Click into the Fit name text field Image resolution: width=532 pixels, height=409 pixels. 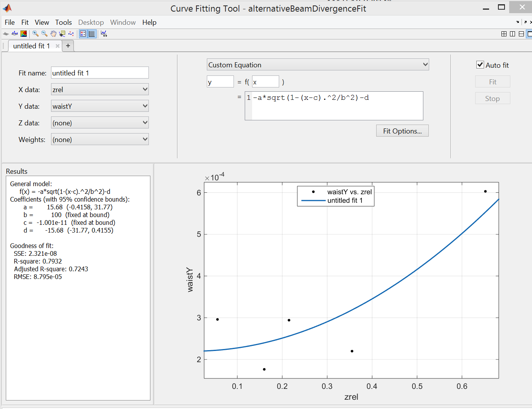pos(100,73)
